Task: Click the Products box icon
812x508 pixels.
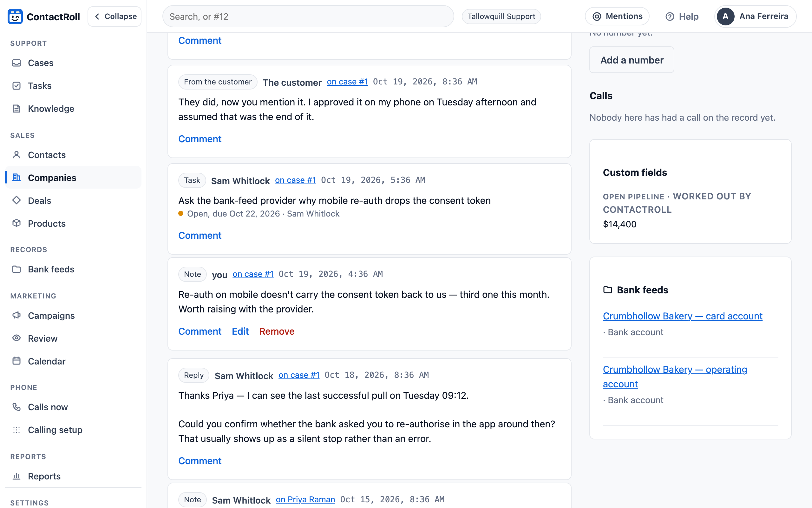Action: click(16, 224)
